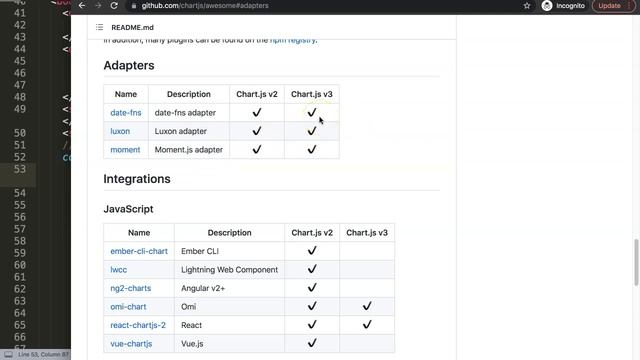Viewport: 640px width, 360px height.
Task: Open the lwcc integration link
Action: (118, 270)
